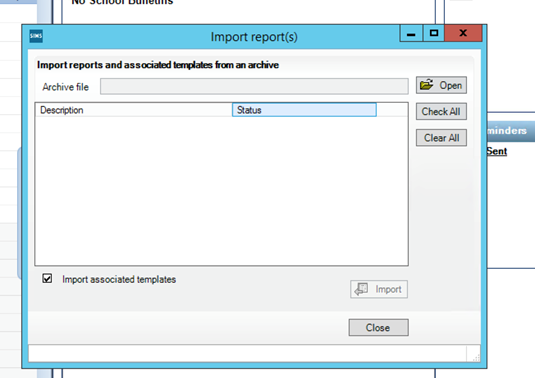Click the Archive file path field
This screenshot has width=535, height=378.
coord(254,86)
